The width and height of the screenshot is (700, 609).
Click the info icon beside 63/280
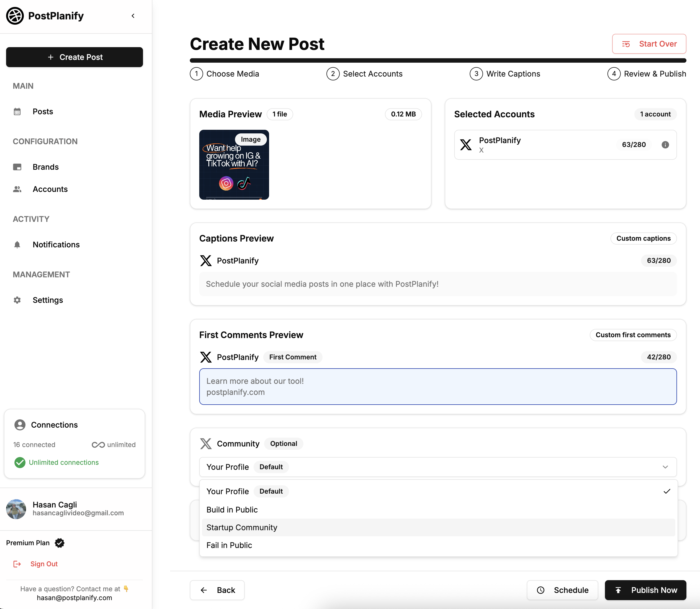(665, 145)
